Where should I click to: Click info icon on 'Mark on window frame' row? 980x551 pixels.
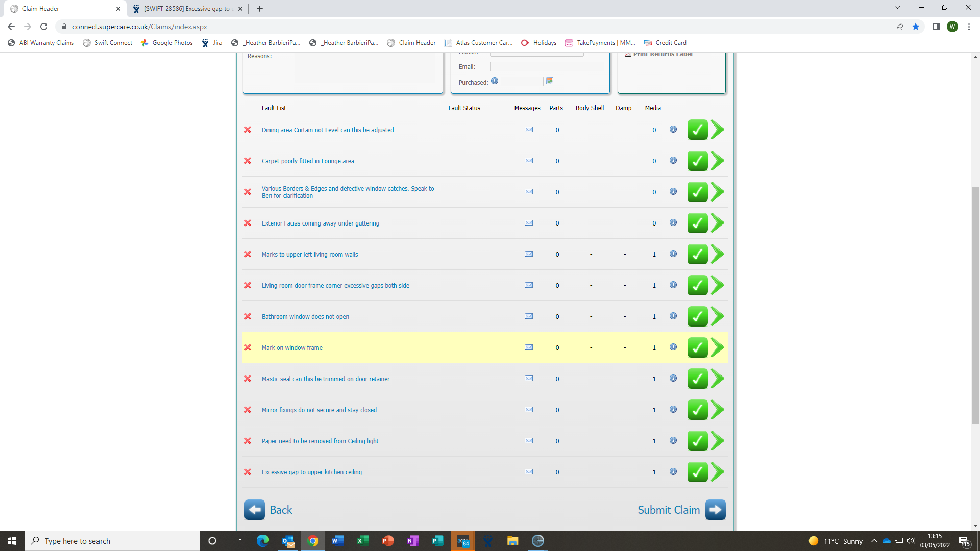click(x=673, y=347)
